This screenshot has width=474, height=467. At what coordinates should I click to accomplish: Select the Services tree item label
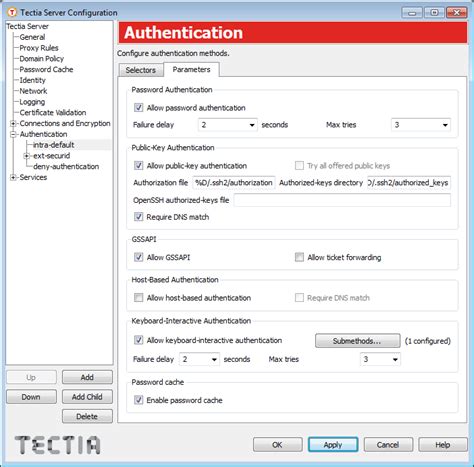33,177
